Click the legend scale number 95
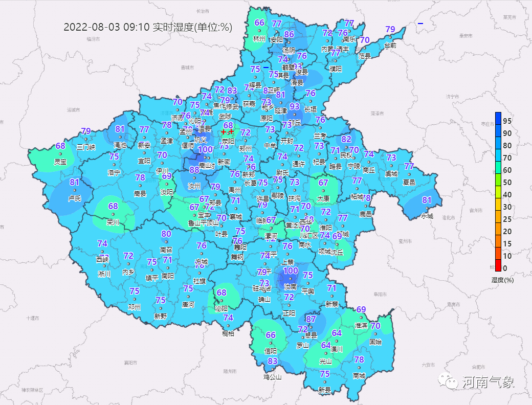This screenshot has width=532, height=405. 507,121
